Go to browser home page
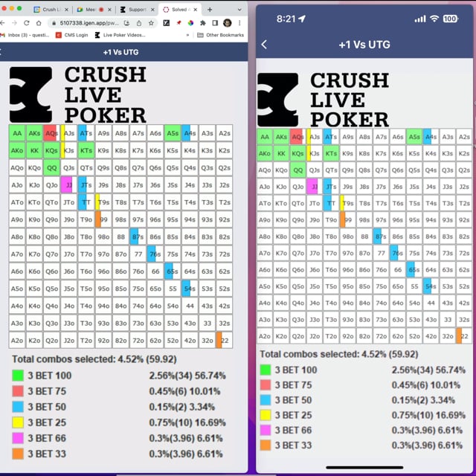The image size is (476, 476). tap(39, 23)
